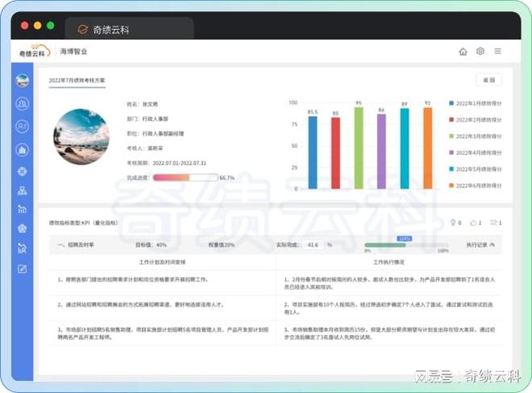Viewport: 532px width, 393px height.
Task: Click the blue bar labeled 85.5
Action: [x=313, y=153]
